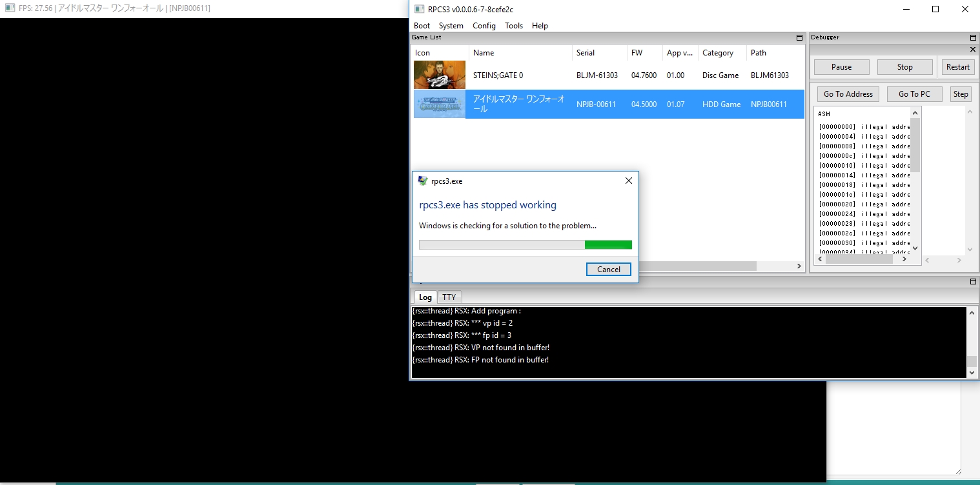Click the STEINS;GATE 0 game thumbnail
The image size is (980, 485).
(439, 75)
